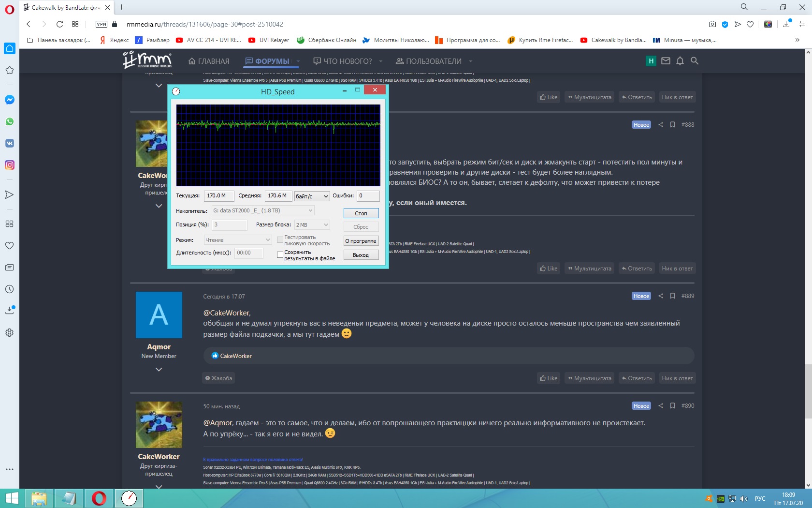812x508 pixels.
Task: Click the Windows Start button
Action: [12, 498]
